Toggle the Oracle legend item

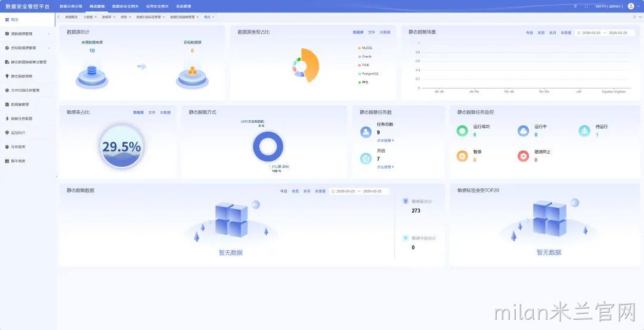pyautogui.click(x=365, y=57)
